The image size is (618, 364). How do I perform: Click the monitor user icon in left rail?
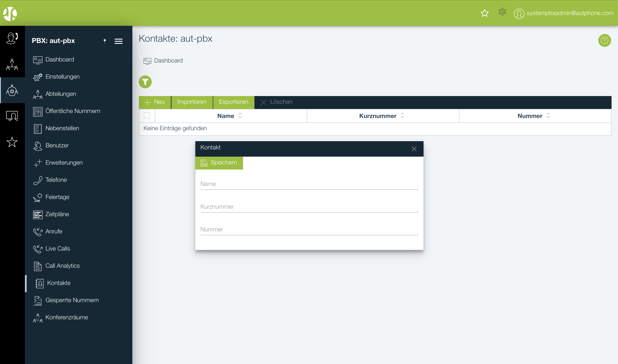(x=12, y=116)
